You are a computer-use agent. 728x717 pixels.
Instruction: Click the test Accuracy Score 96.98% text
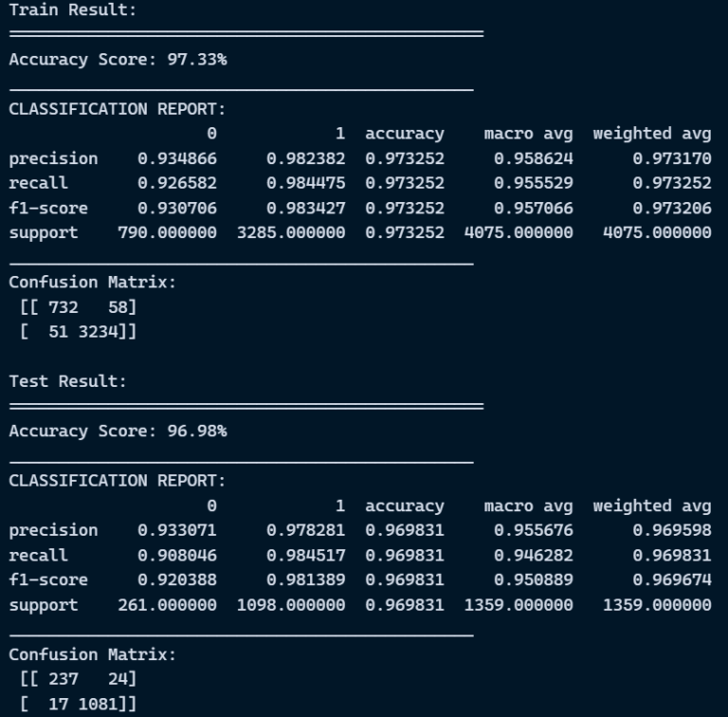[x=118, y=432]
